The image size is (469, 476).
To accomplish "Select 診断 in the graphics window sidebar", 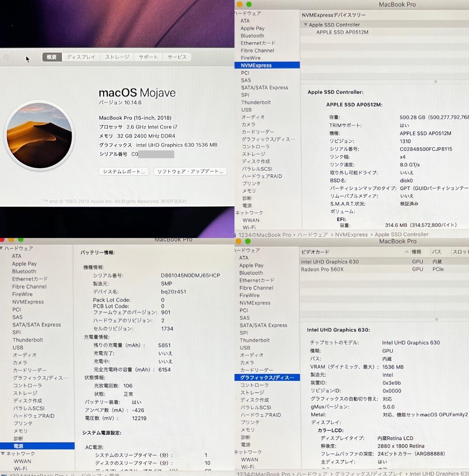I will point(246,438).
